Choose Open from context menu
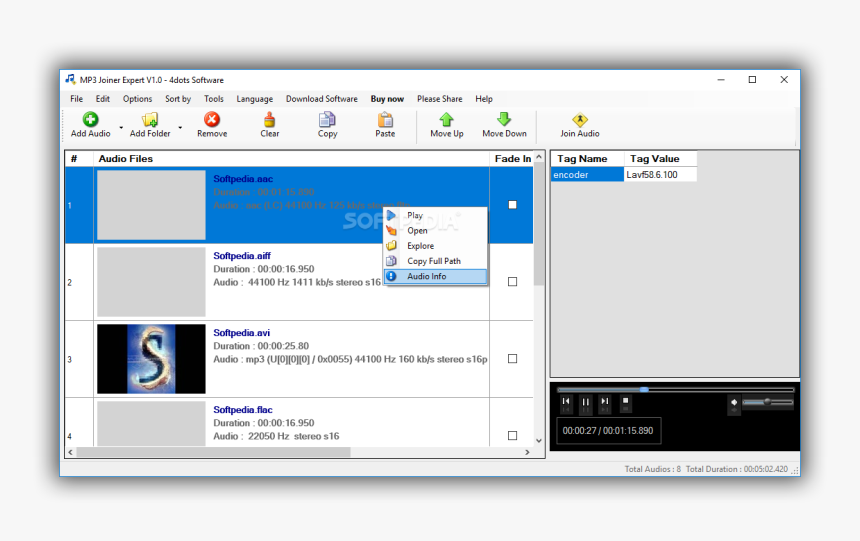 (x=435, y=230)
